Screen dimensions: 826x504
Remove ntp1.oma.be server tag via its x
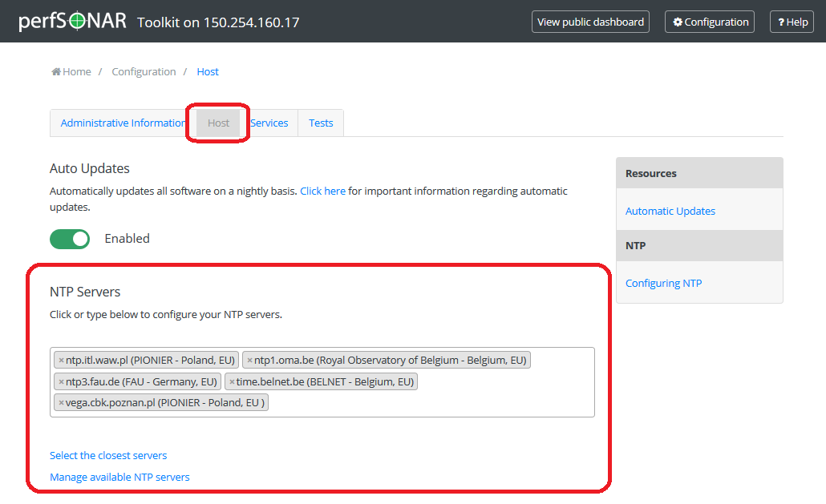249,361
